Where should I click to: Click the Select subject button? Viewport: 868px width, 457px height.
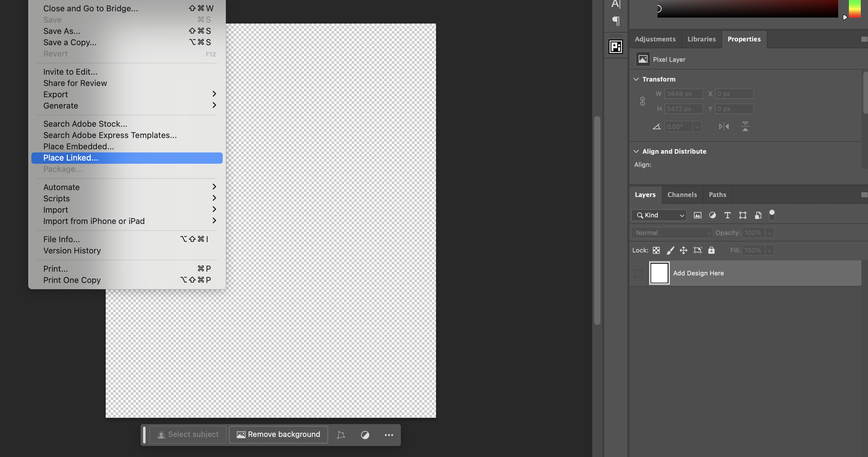(x=187, y=434)
